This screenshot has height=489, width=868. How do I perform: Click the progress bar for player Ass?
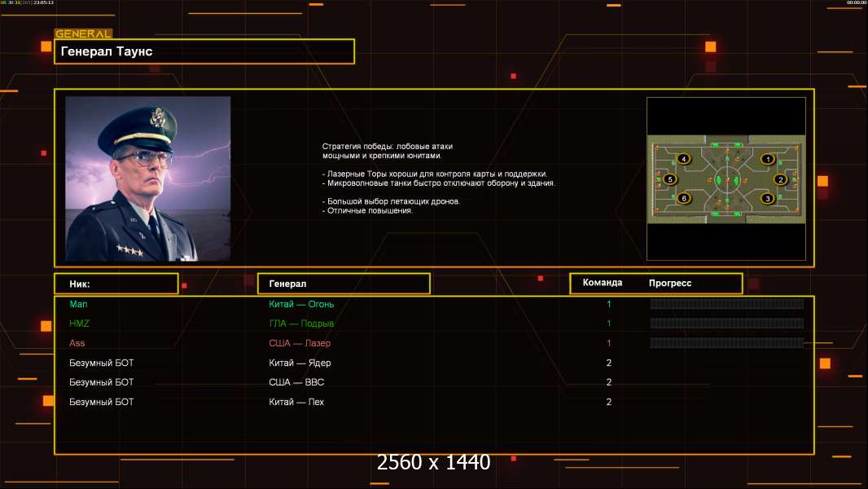pyautogui.click(x=726, y=343)
